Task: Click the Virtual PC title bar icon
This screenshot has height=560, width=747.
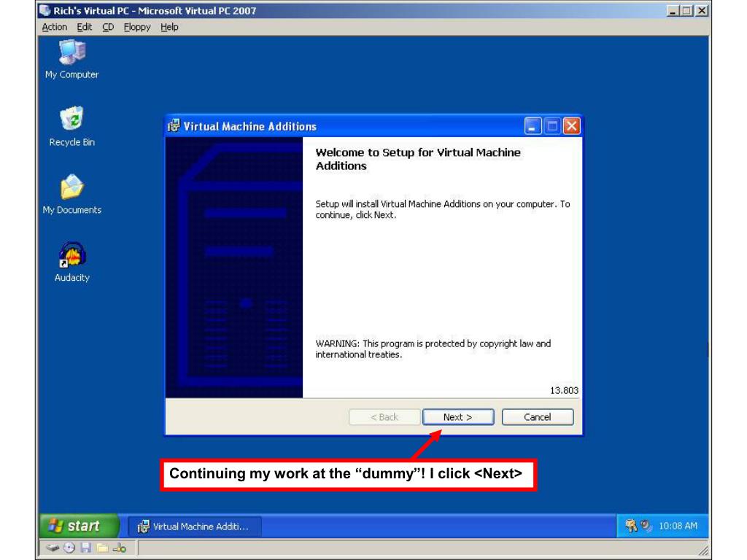Action: tap(44, 10)
